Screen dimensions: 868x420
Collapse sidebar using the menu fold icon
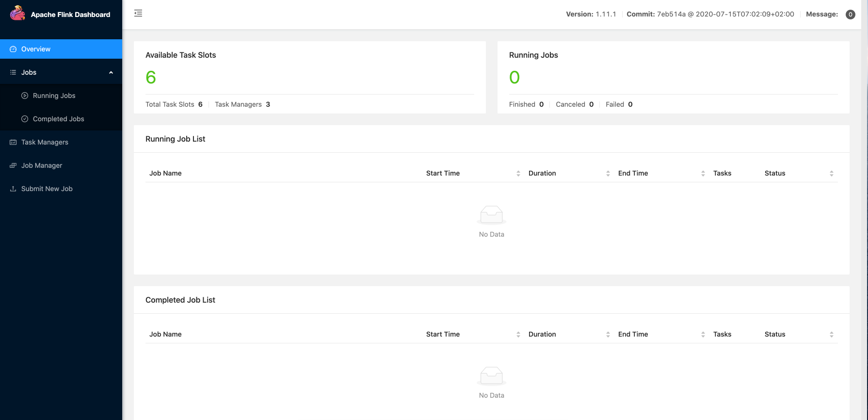pyautogui.click(x=138, y=14)
